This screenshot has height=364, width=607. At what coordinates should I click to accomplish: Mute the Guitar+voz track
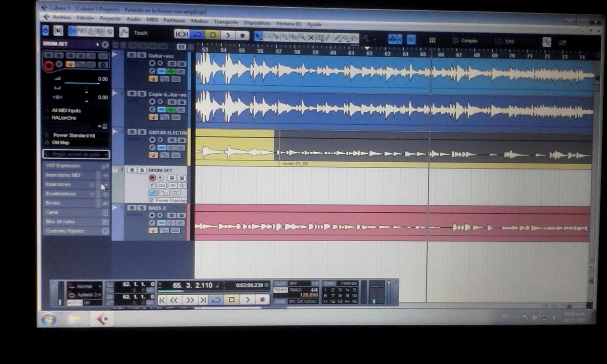point(132,55)
